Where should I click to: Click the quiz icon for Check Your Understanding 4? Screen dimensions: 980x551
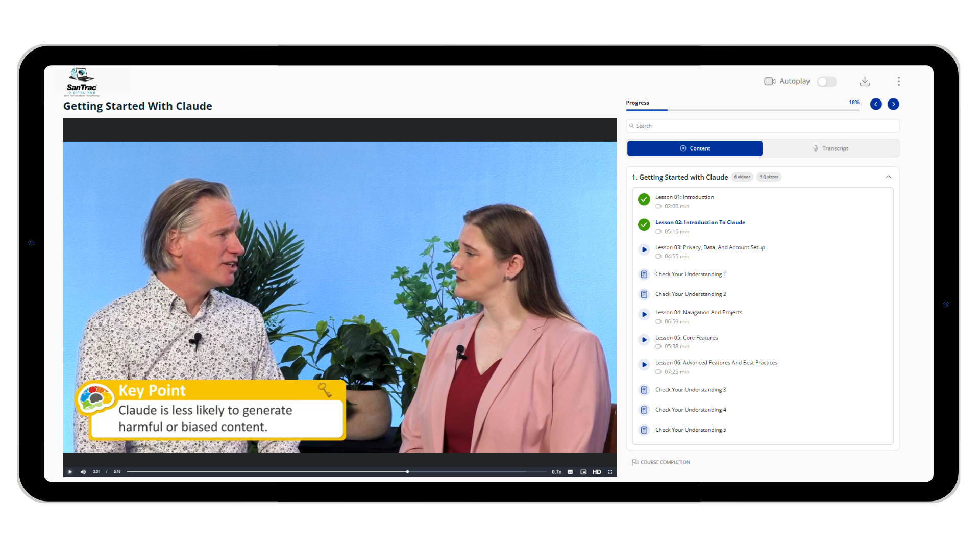click(x=644, y=410)
